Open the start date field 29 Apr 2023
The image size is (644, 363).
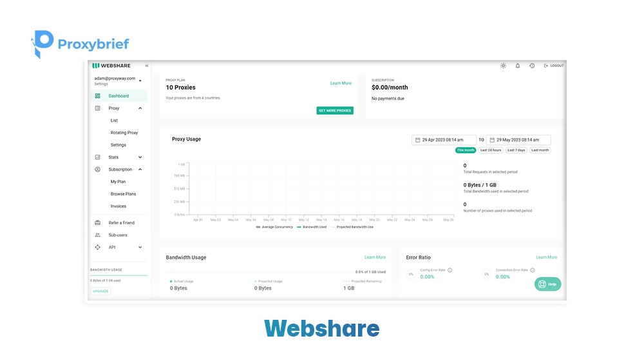[x=444, y=140]
